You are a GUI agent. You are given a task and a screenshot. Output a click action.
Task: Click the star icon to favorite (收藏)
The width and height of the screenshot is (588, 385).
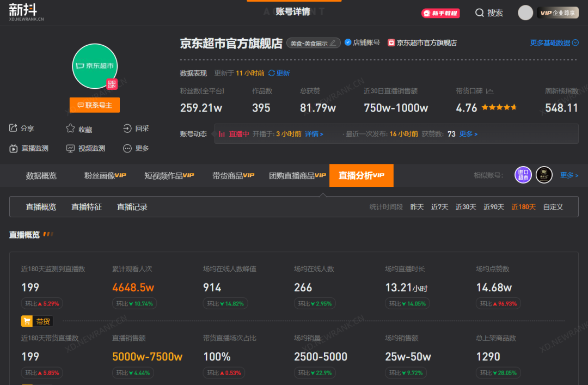[x=70, y=129]
